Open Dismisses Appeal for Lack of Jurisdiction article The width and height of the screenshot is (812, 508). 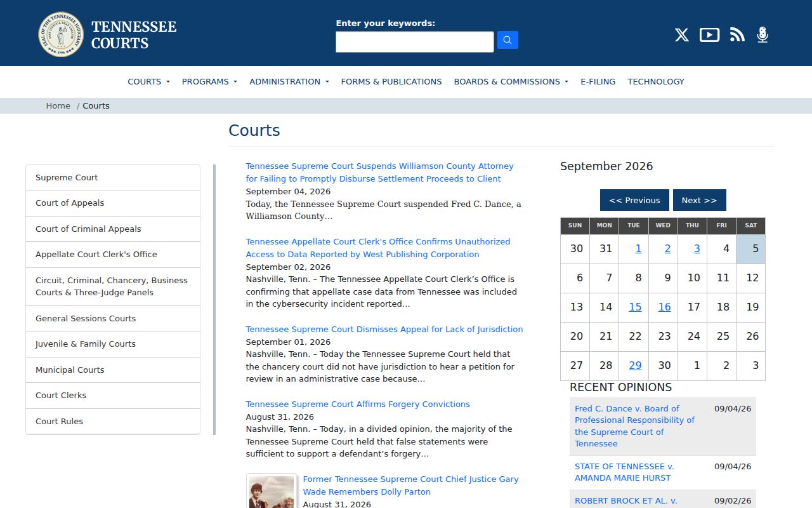point(384,330)
